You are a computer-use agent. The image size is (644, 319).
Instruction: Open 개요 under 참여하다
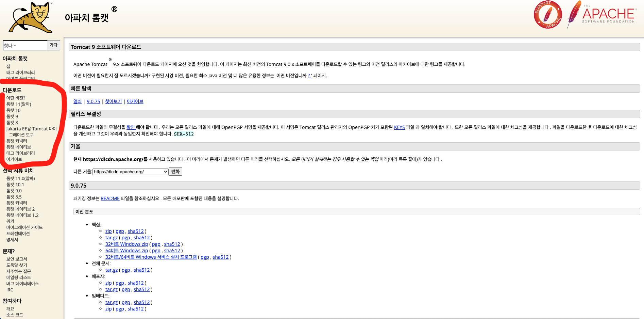(x=10, y=309)
